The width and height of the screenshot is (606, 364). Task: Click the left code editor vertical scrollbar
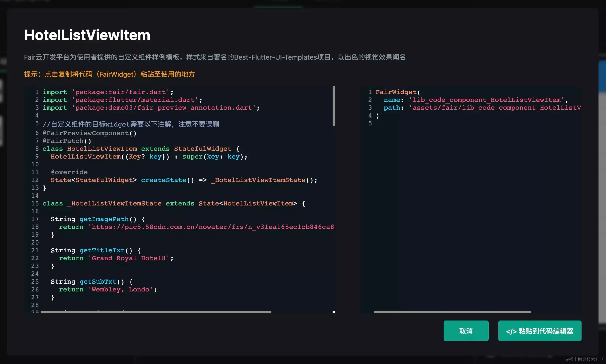[x=334, y=106]
